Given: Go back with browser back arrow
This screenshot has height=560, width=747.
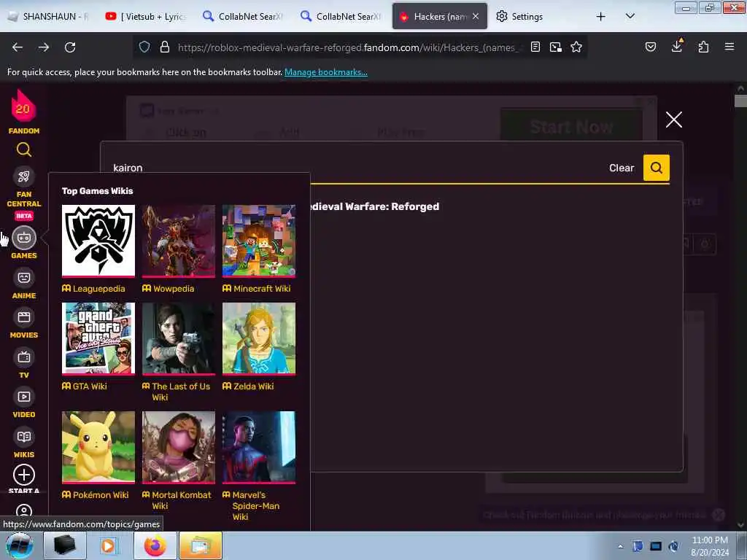Looking at the screenshot, I should 18,47.
